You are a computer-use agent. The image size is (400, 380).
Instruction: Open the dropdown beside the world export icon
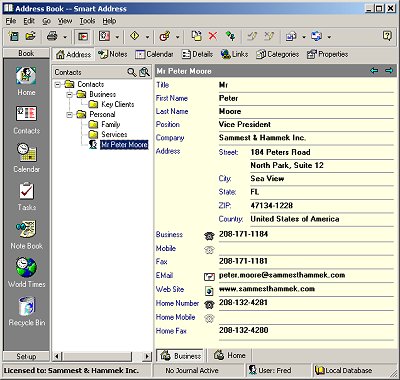pos(304,37)
